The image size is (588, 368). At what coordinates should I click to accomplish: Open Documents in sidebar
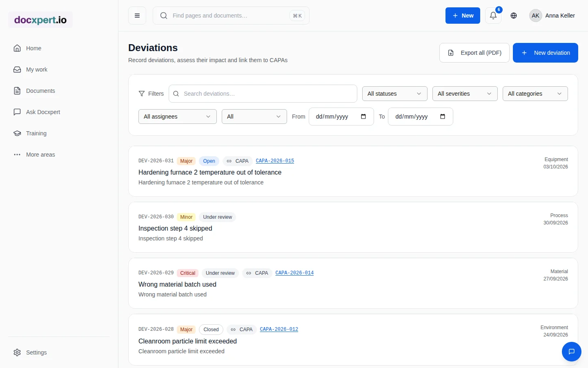[59, 91]
